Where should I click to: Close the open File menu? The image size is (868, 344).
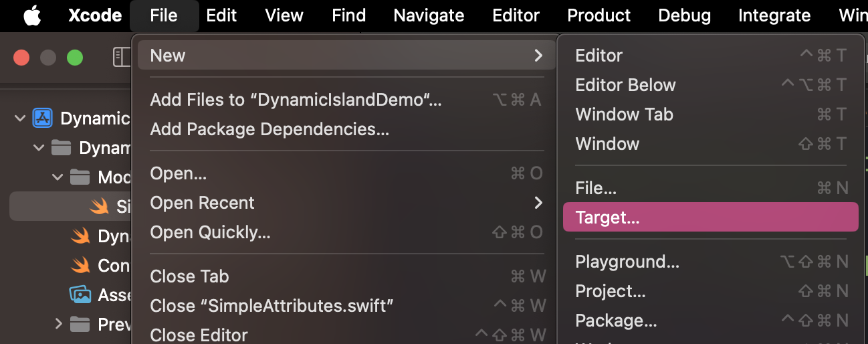(x=164, y=15)
